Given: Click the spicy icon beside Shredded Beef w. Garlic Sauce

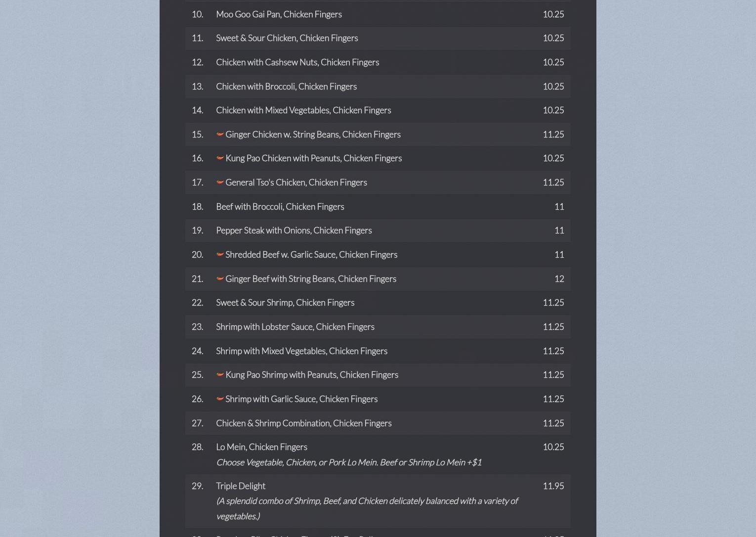Looking at the screenshot, I should [x=220, y=255].
